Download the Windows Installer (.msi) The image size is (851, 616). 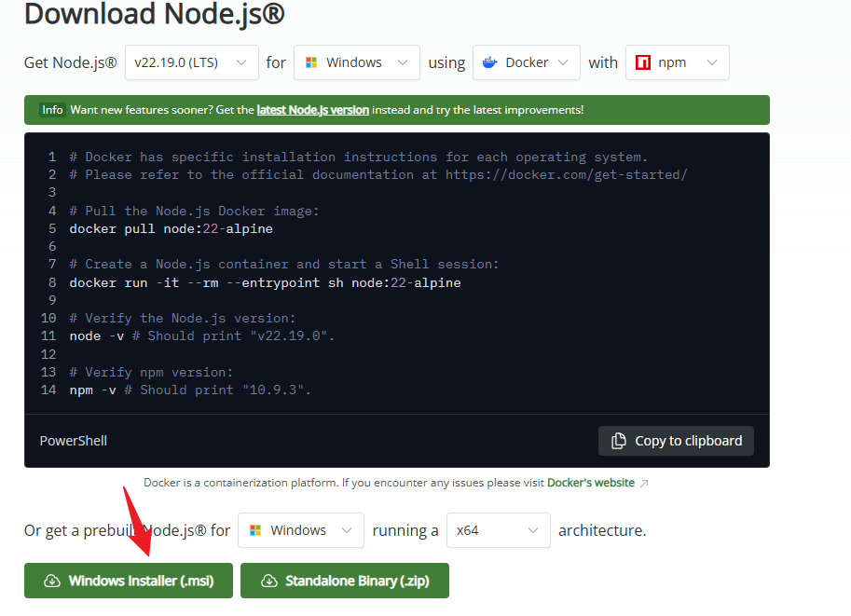(x=129, y=581)
